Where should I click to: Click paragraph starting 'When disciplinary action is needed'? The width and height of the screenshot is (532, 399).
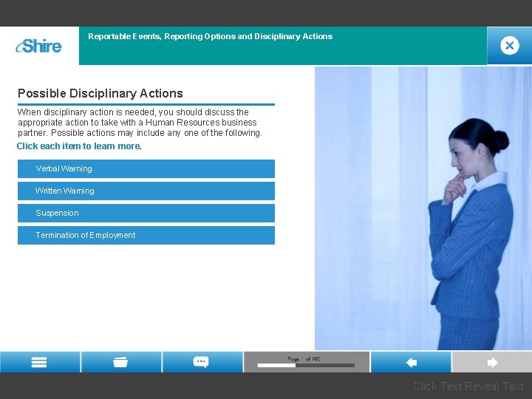click(140, 123)
